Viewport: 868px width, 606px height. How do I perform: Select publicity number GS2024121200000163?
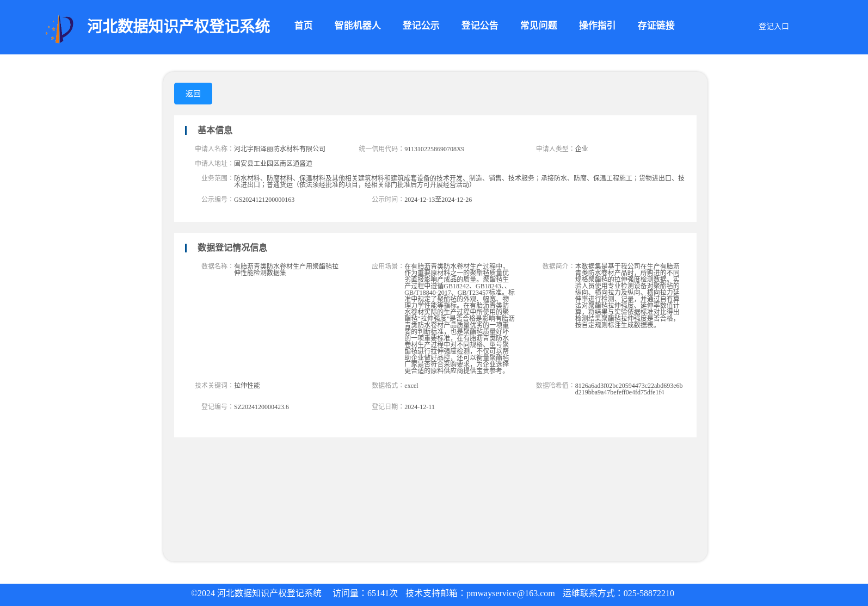[x=264, y=200]
